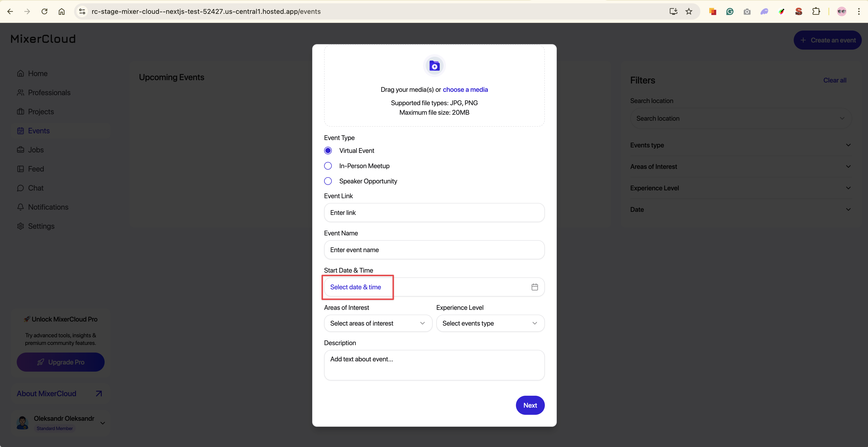Expand the user profile menu chevron

[103, 423]
